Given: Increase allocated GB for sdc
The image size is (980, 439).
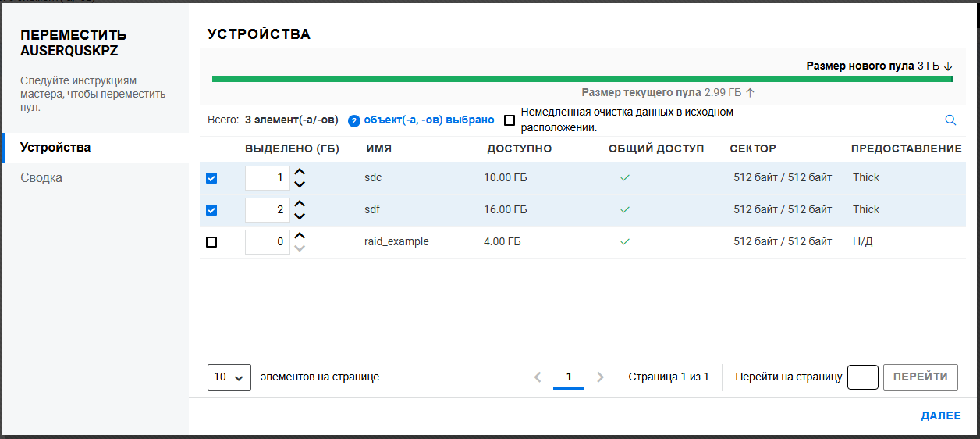Looking at the screenshot, I should pos(300,172).
